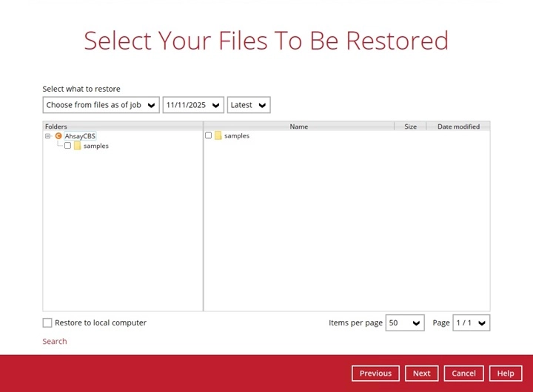Open the Page 1 / 1 dropdown
533x392 pixels.
click(471, 322)
